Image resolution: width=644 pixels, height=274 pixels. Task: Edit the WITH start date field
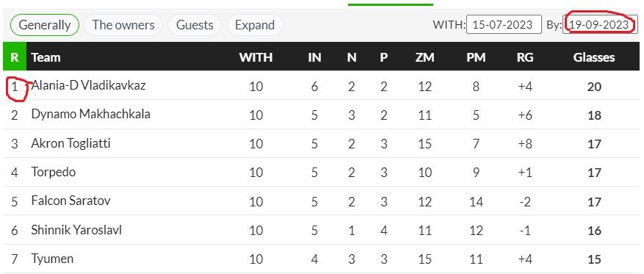[x=504, y=24]
